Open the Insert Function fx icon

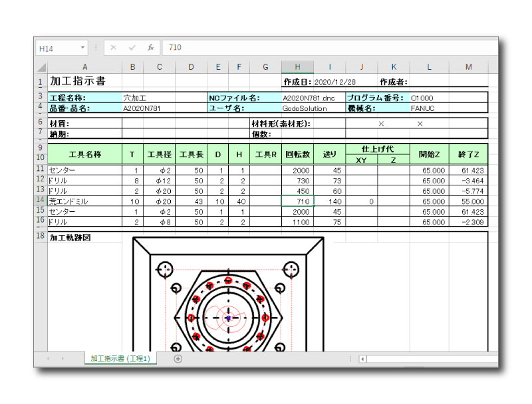[x=151, y=48]
